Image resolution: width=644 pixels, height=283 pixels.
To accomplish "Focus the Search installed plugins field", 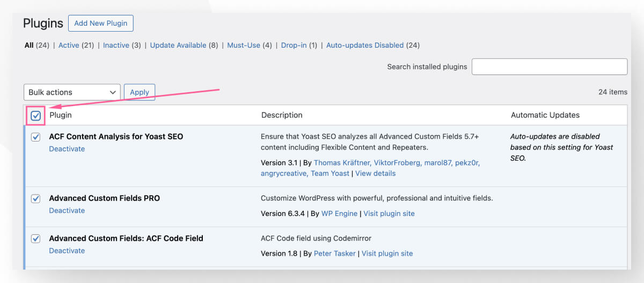I will coord(549,67).
